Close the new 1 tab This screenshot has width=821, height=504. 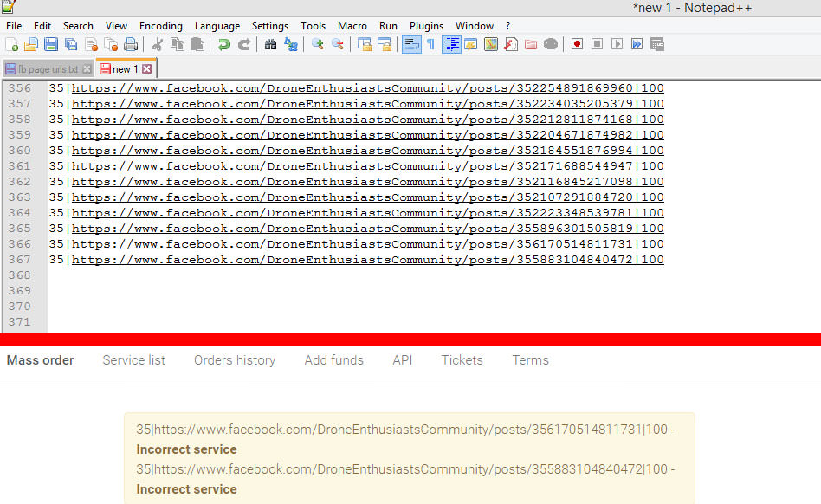[x=147, y=69]
